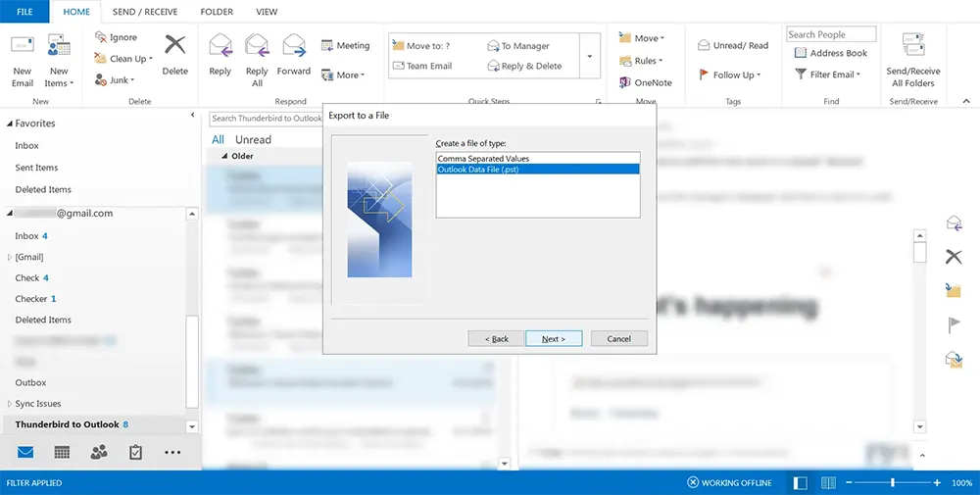Open the Move dropdown in ribbon
The image size is (980, 495).
(x=641, y=38)
